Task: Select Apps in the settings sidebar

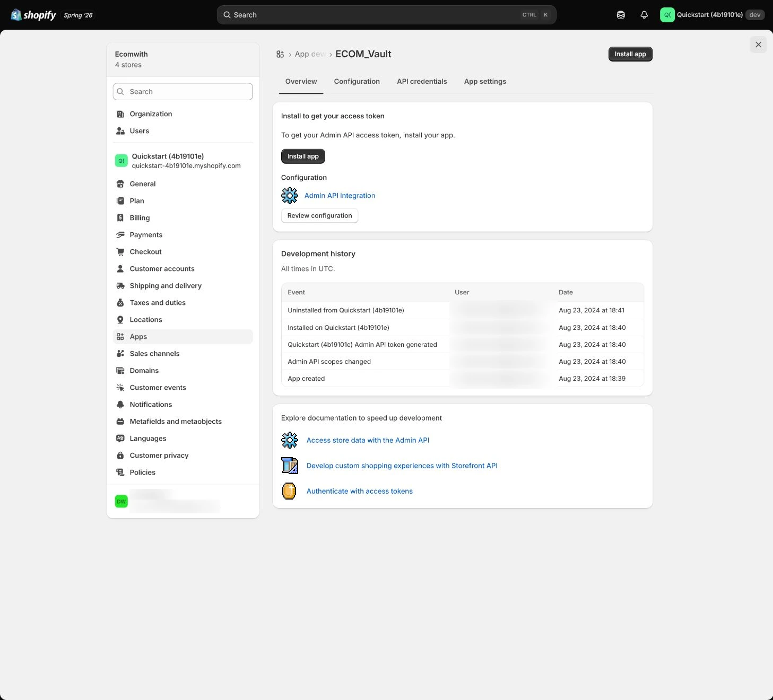Action: tap(183, 337)
